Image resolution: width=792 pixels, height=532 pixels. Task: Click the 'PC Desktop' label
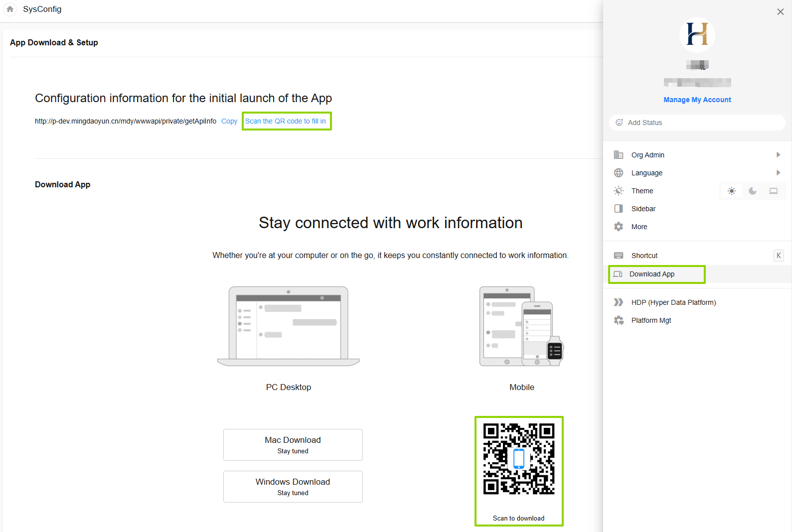[289, 387]
